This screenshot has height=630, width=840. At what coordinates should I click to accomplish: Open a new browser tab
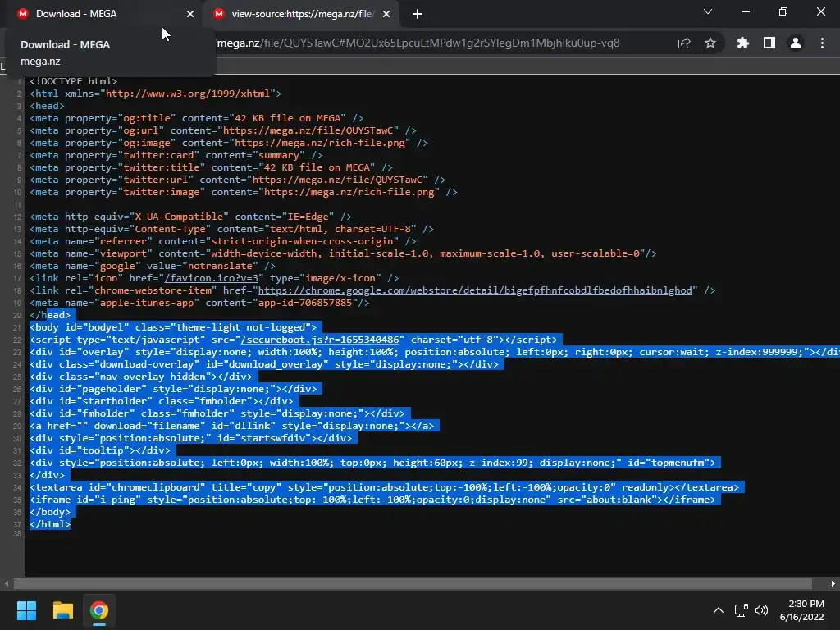(x=418, y=14)
